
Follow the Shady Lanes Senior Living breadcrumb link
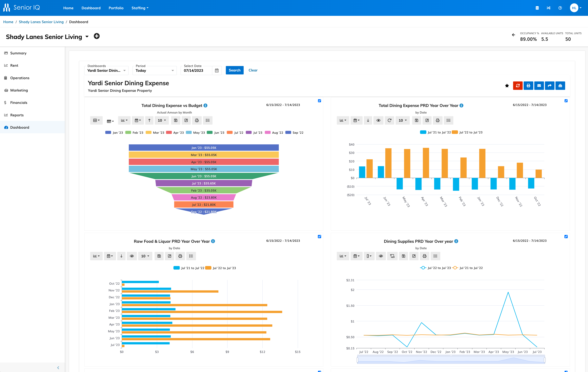point(41,22)
